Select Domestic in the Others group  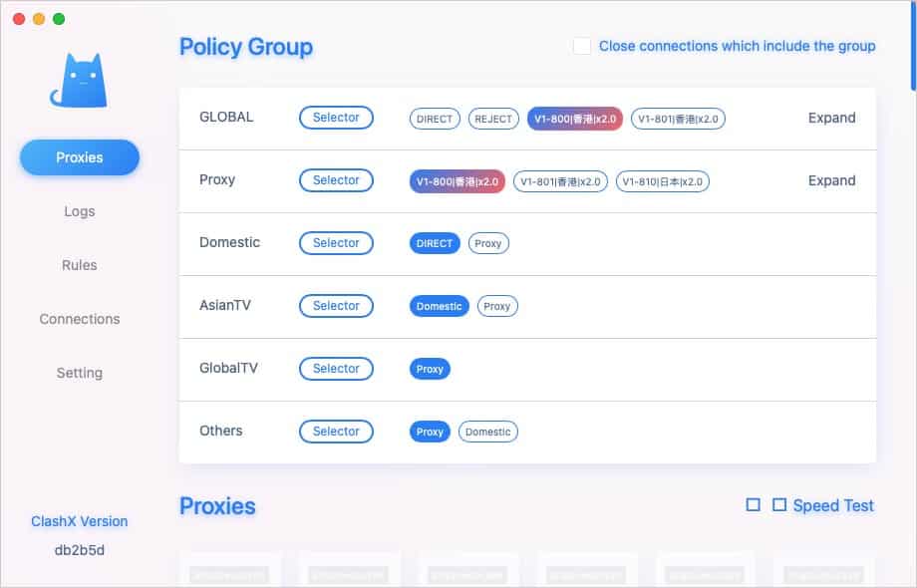487,432
